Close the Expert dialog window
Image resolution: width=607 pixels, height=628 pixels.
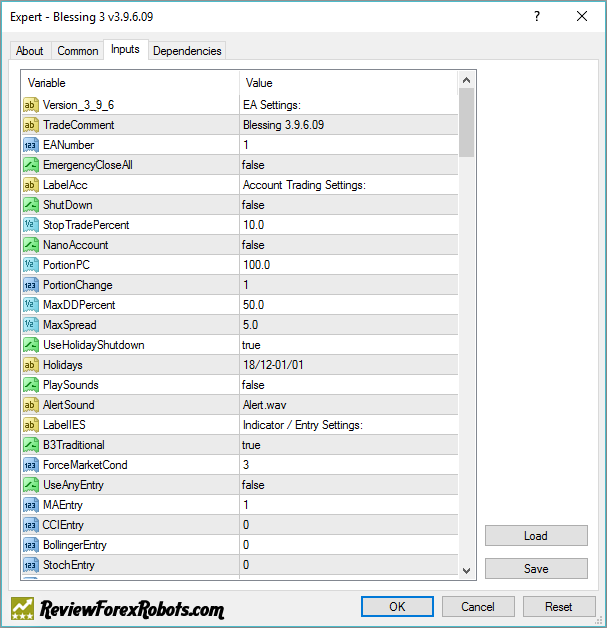pos(582,16)
